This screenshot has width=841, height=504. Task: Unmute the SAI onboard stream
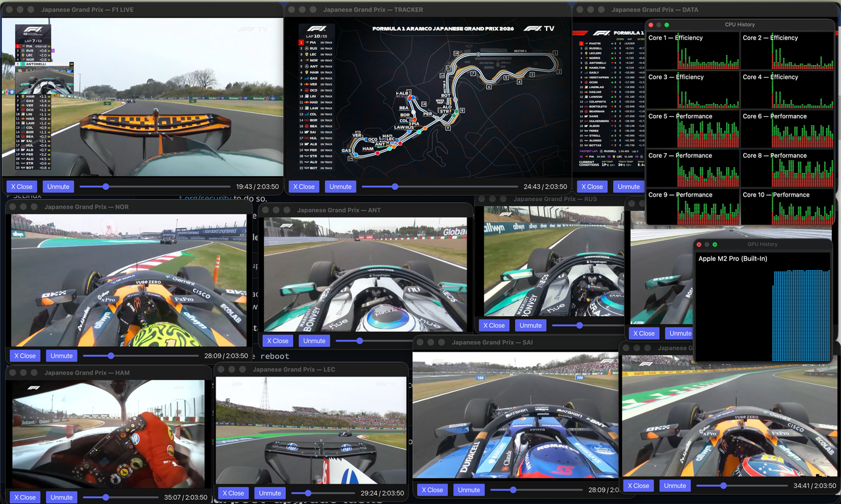pos(469,490)
